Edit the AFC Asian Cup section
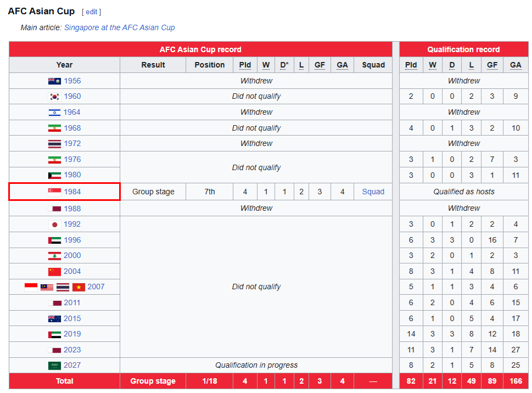Screen dimensions: 532x393 pyautogui.click(x=91, y=12)
